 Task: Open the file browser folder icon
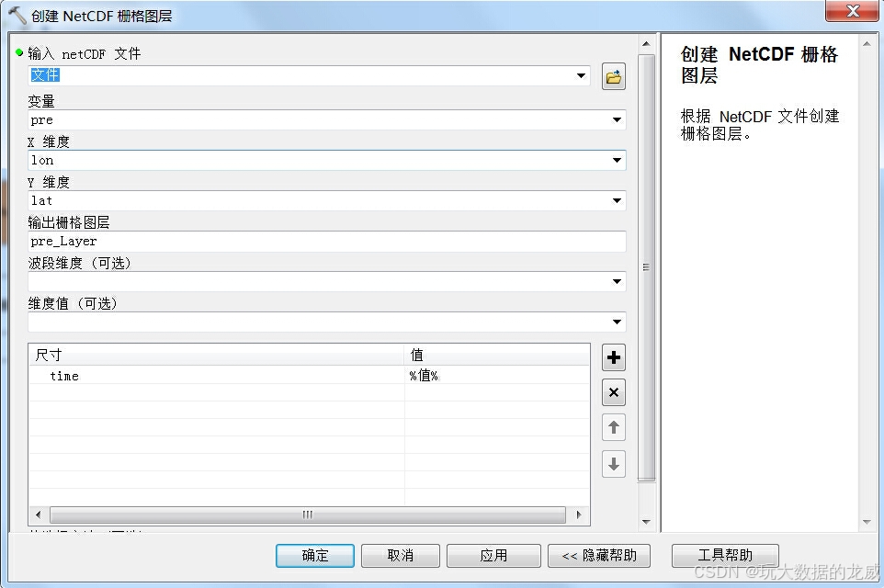click(x=613, y=77)
